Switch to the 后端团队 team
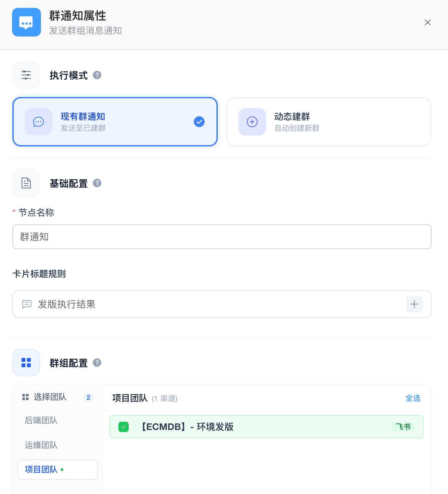Viewport: 448px width, 494px height. pos(41,420)
